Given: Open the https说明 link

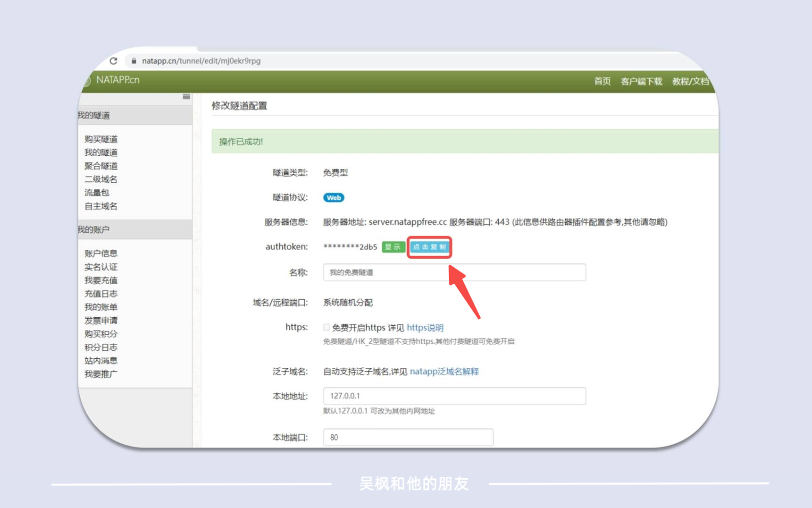Looking at the screenshot, I should (x=425, y=327).
